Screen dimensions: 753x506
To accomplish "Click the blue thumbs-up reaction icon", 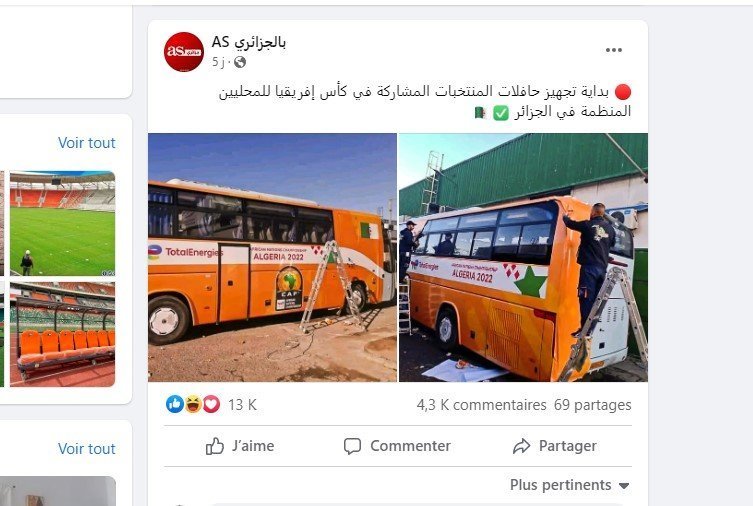I will point(175,404).
